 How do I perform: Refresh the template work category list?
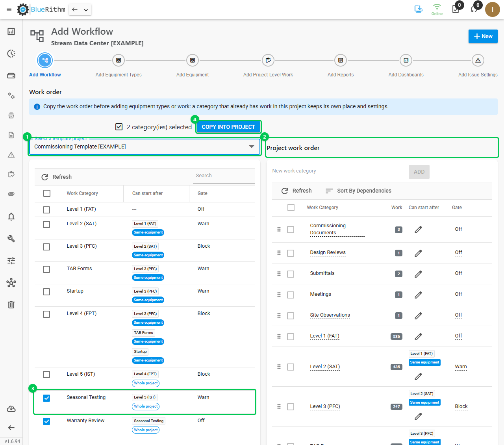[57, 177]
